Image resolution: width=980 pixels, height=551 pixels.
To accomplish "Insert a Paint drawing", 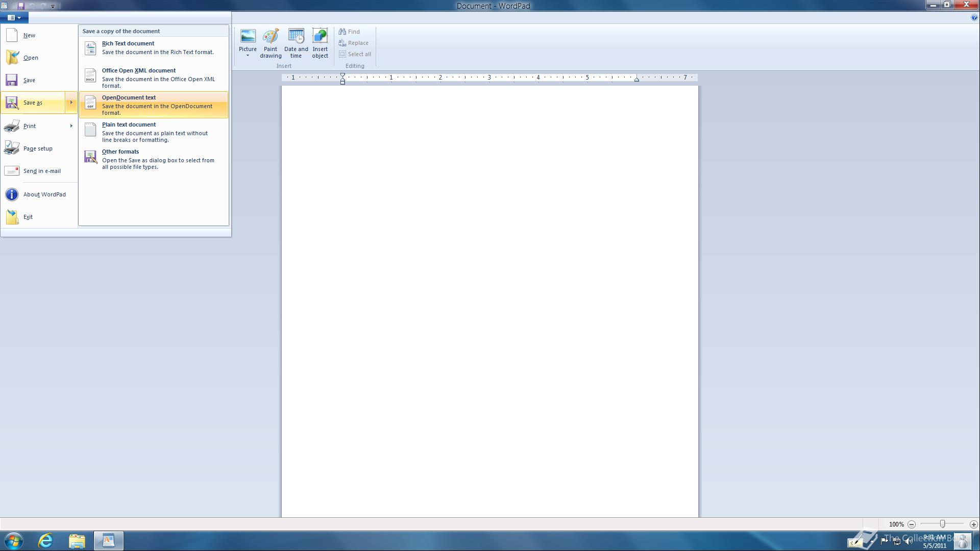I will click(x=271, y=43).
